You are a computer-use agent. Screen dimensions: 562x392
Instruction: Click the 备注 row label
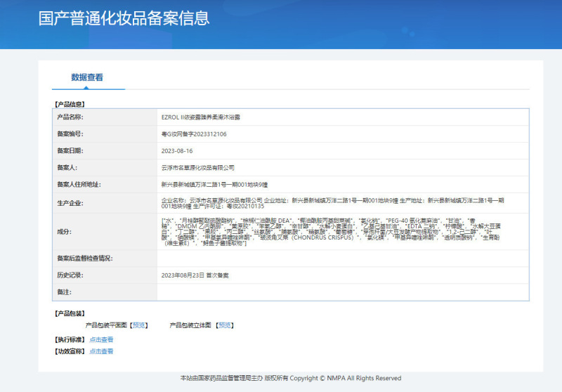(x=64, y=292)
